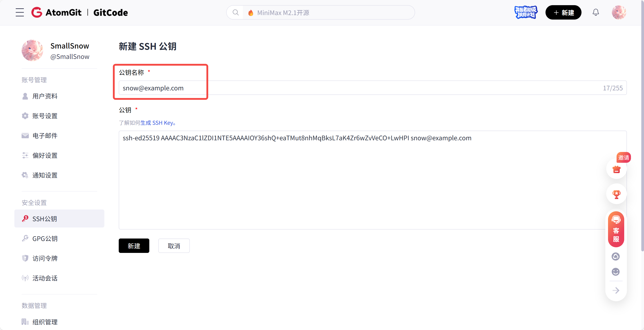Collapse the floating side panel arrow

coord(616,290)
